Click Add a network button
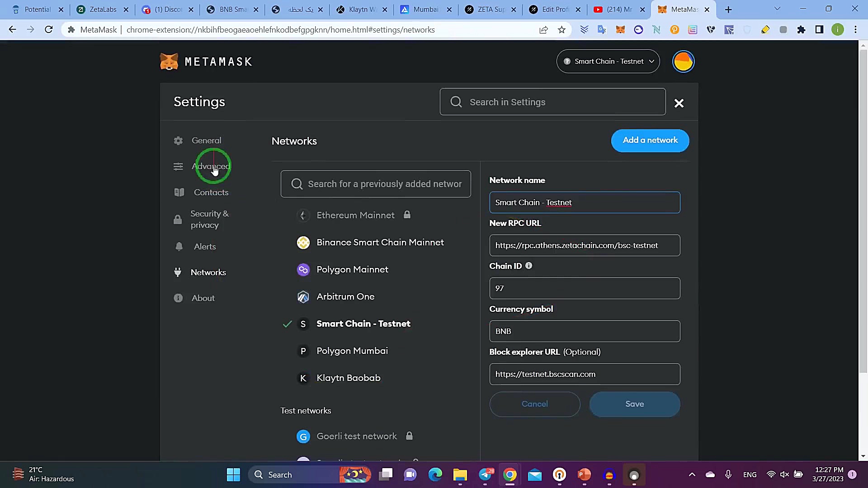 pyautogui.click(x=650, y=141)
